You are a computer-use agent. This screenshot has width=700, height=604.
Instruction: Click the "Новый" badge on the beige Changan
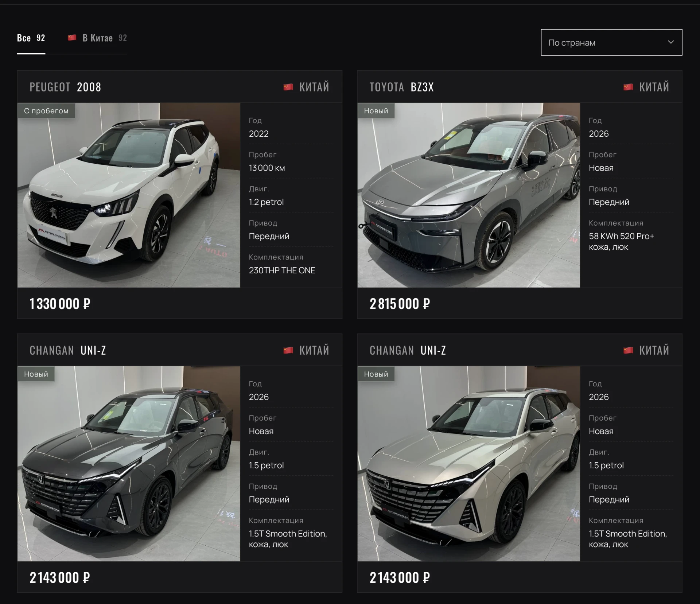(376, 374)
